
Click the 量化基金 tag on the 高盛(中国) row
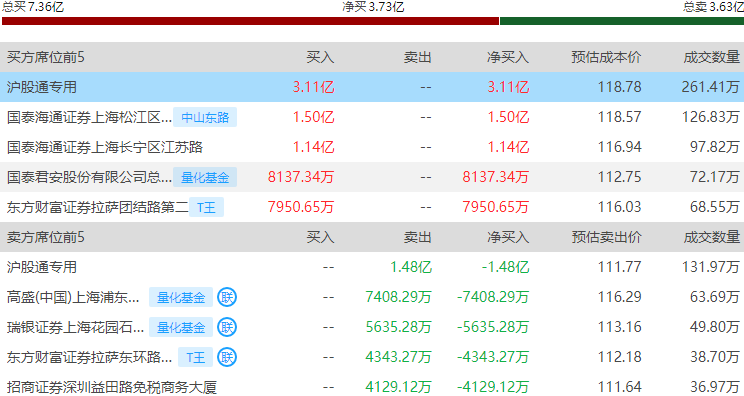[x=181, y=297]
